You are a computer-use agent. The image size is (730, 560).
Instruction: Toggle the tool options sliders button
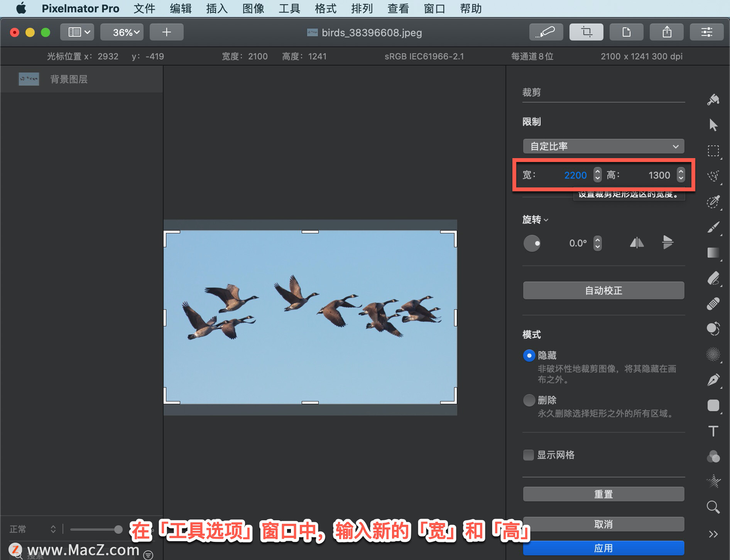point(706,32)
